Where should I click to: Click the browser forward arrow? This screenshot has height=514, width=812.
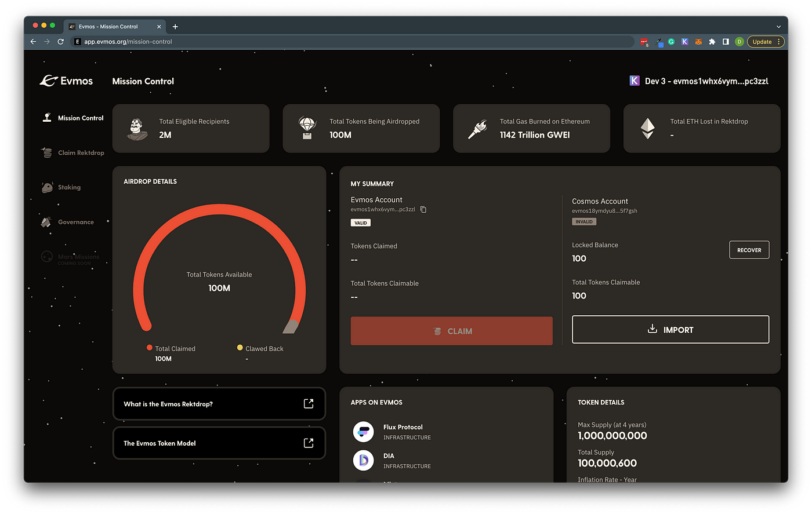(47, 42)
